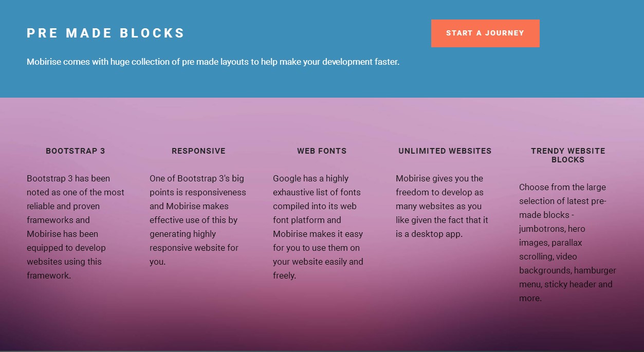Select the PRE MADE BLOCKS heading
This screenshot has height=352, width=644.
pyautogui.click(x=106, y=33)
